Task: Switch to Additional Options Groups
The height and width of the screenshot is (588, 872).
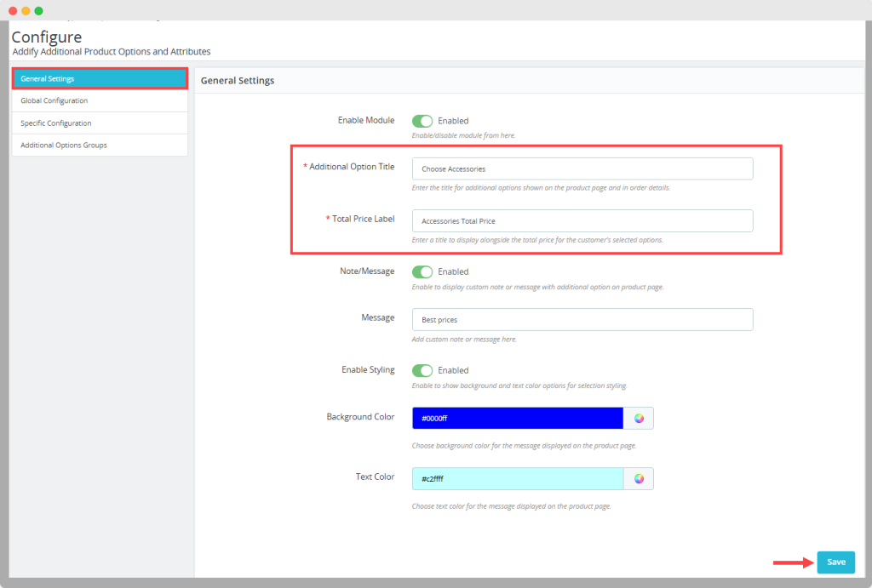Action: click(x=100, y=146)
